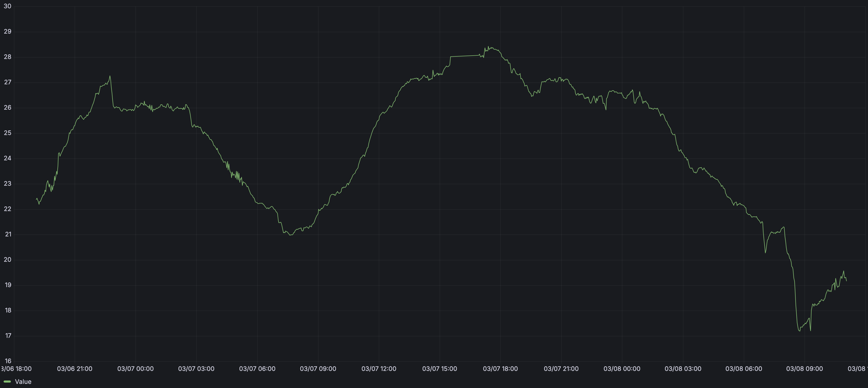Image resolution: width=868 pixels, height=388 pixels.
Task: Click the trough near 21 before 03/07 09:00
Action: tap(290, 235)
